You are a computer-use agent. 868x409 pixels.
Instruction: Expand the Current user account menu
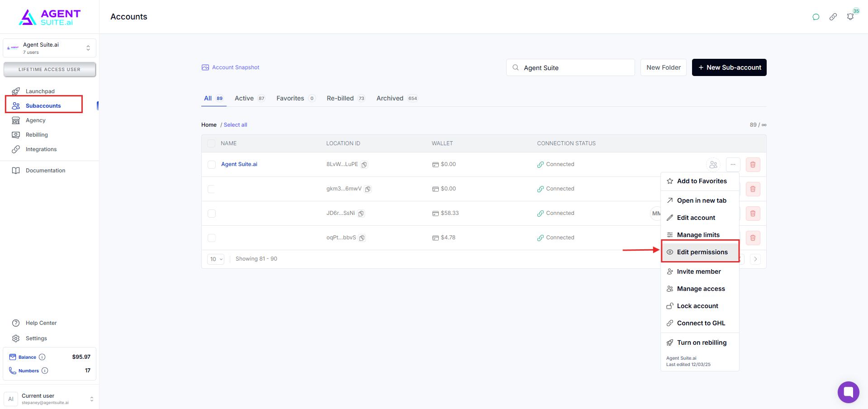pyautogui.click(x=49, y=399)
